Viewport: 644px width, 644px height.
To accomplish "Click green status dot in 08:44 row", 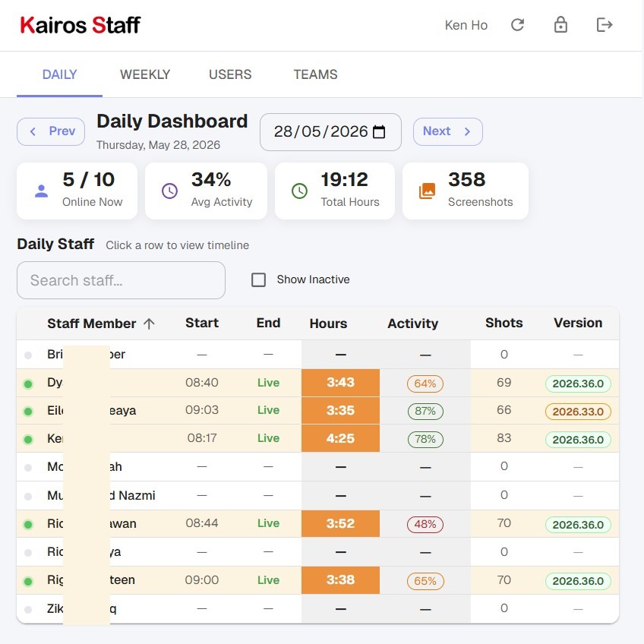I will point(28,525).
